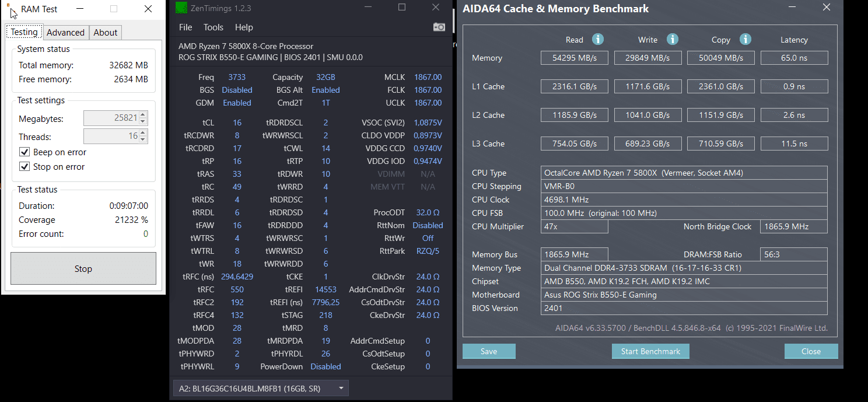The image size is (868, 402).
Task: Toggle the Beep on error checkbox
Action: (24, 152)
